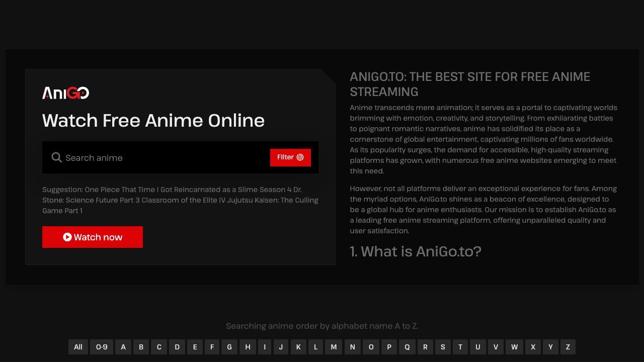
Task: Filter anime by letter G
Action: 229,347
